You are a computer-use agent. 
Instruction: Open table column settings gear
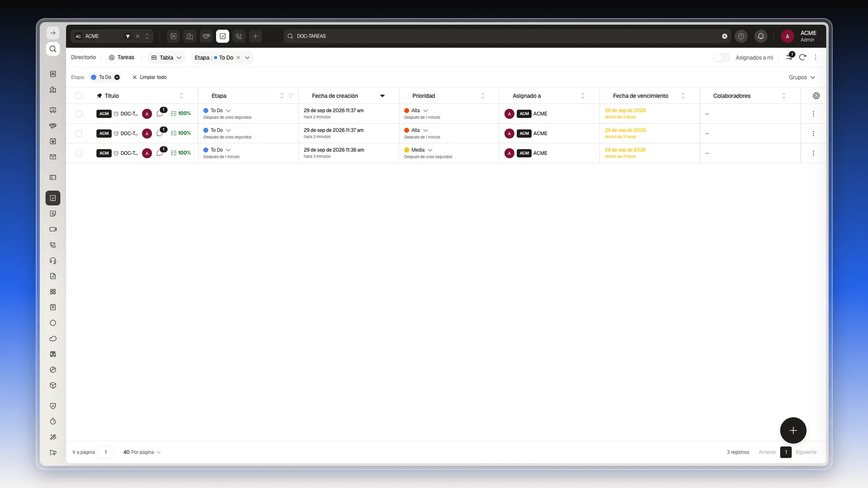[816, 96]
